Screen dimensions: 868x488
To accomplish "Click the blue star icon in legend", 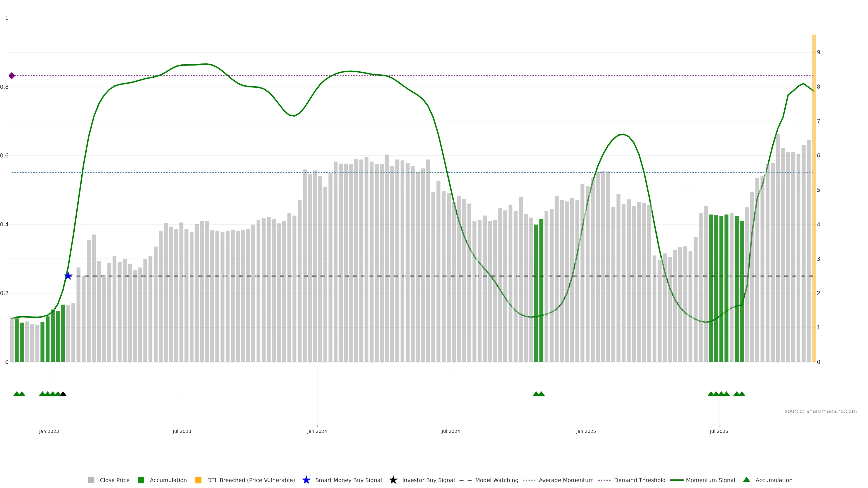I will coord(306,480).
